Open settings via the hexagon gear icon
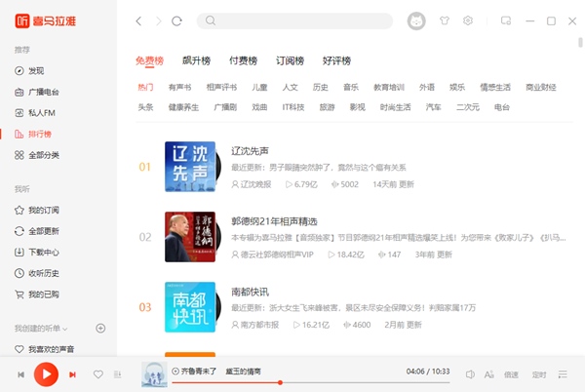Viewport: 585px width, 392px height. pos(468,20)
